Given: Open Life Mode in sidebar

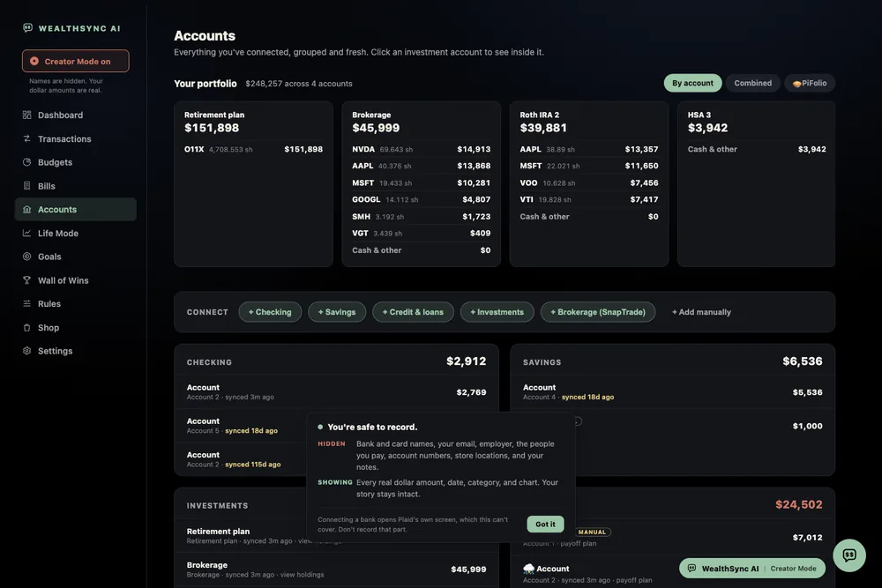Looking at the screenshot, I should coord(75,233).
